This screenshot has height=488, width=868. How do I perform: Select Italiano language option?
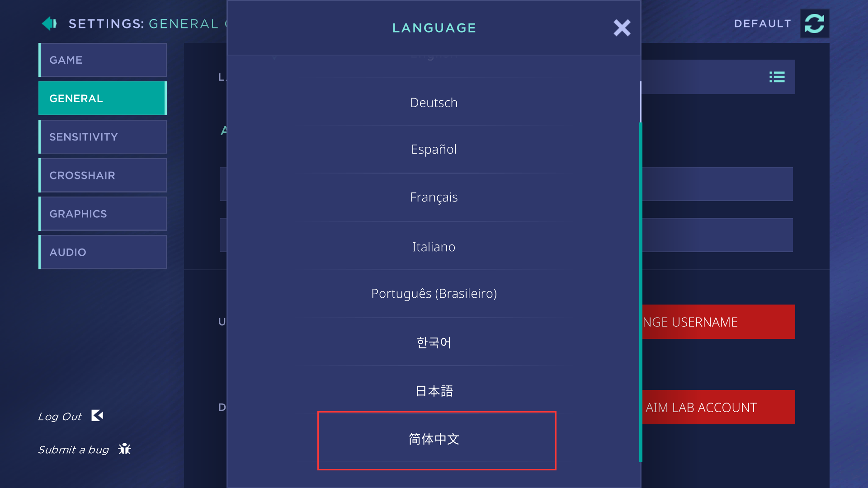pos(434,247)
